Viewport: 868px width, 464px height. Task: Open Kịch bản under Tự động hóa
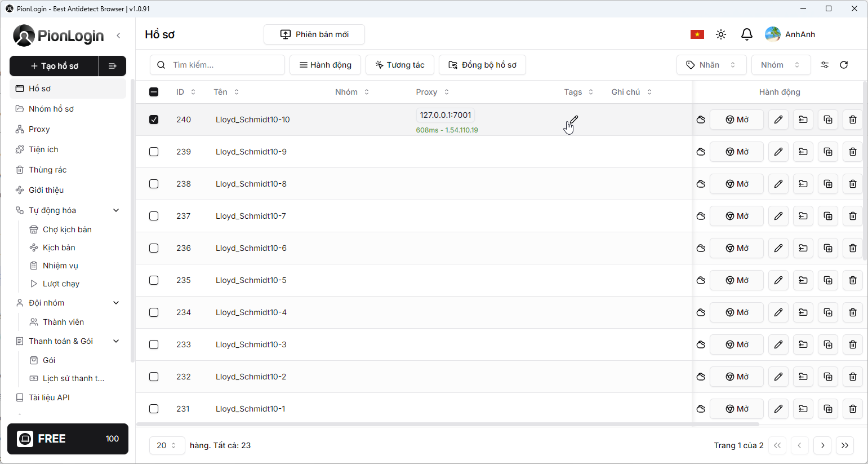click(59, 247)
